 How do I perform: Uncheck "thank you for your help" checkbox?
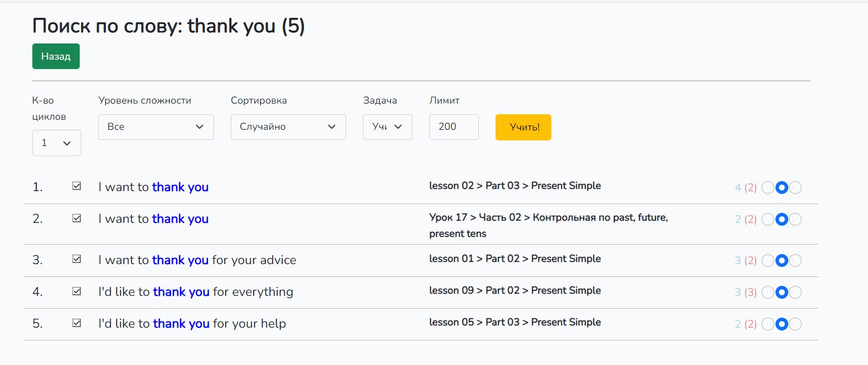(77, 323)
